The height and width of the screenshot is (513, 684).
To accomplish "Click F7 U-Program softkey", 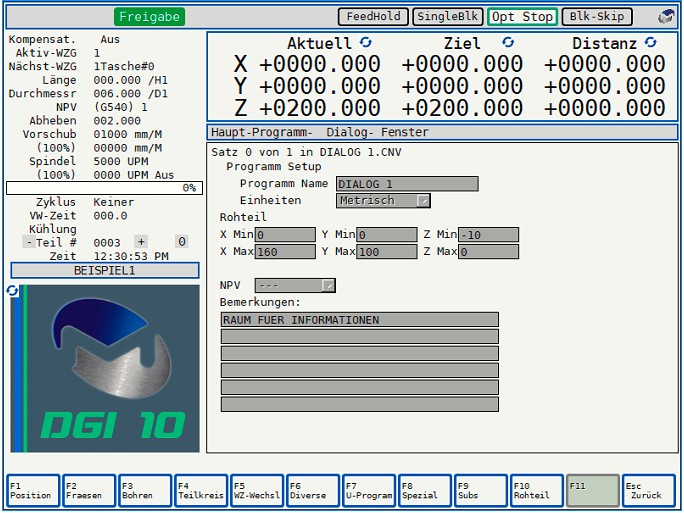I will [369, 491].
